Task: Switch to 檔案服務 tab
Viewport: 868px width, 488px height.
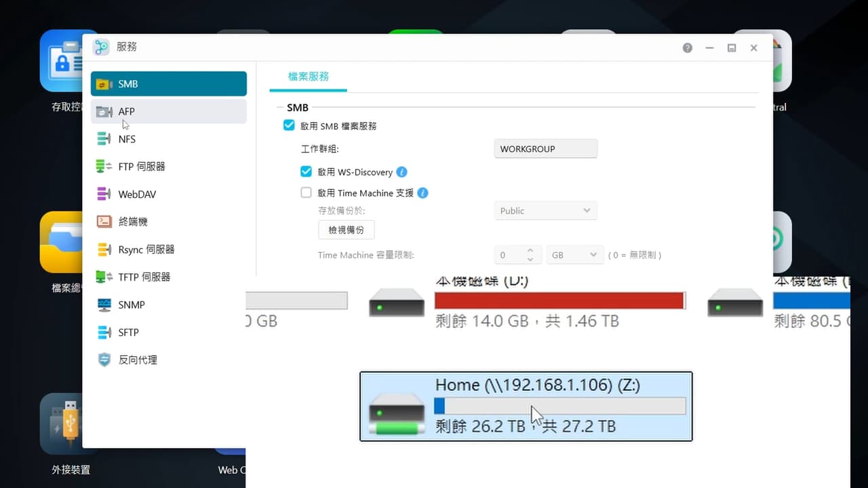Action: 309,77
